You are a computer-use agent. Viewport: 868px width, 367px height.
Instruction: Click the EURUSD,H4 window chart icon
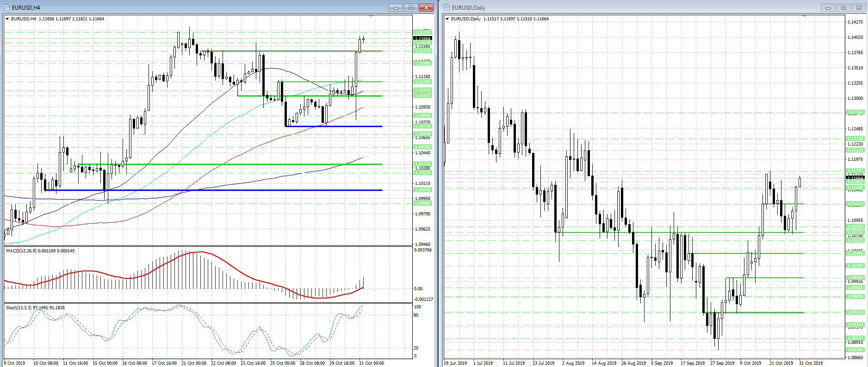pyautogui.click(x=6, y=7)
